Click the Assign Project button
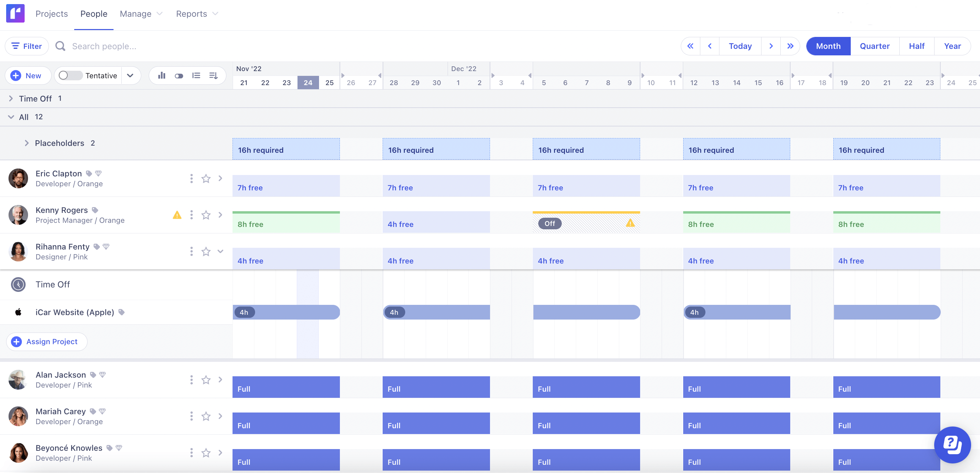Image resolution: width=980 pixels, height=473 pixels. 46,341
